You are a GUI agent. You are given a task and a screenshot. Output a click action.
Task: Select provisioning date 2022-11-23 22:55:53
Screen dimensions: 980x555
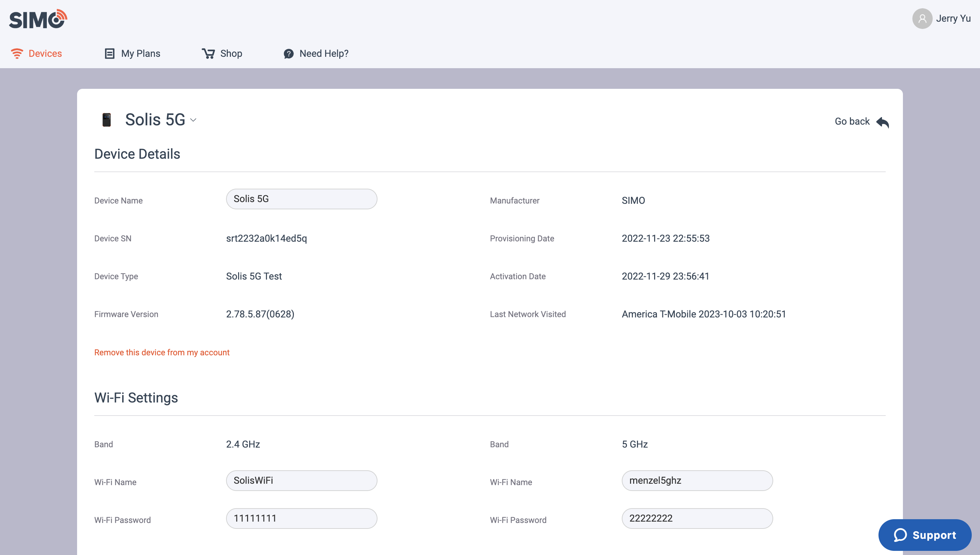point(666,238)
